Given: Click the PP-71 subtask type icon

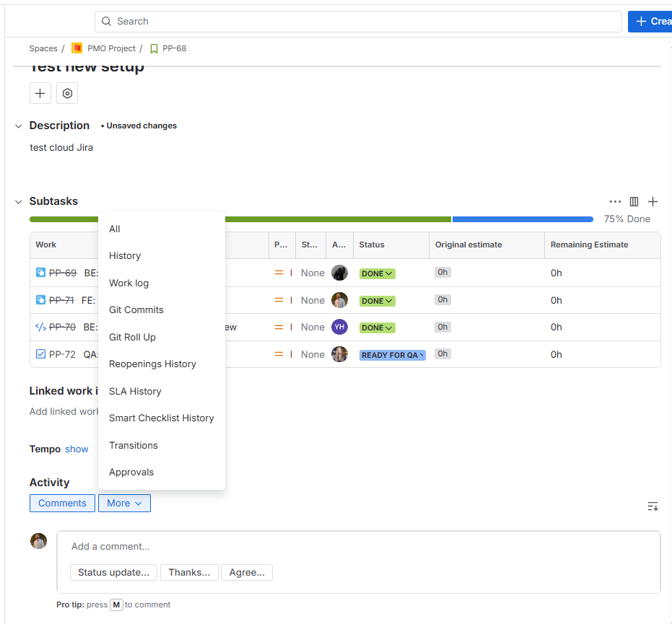Looking at the screenshot, I should [40, 300].
